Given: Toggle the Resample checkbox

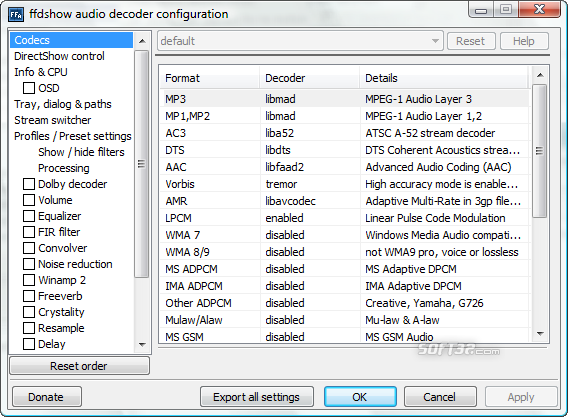Looking at the screenshot, I should pos(29,328).
